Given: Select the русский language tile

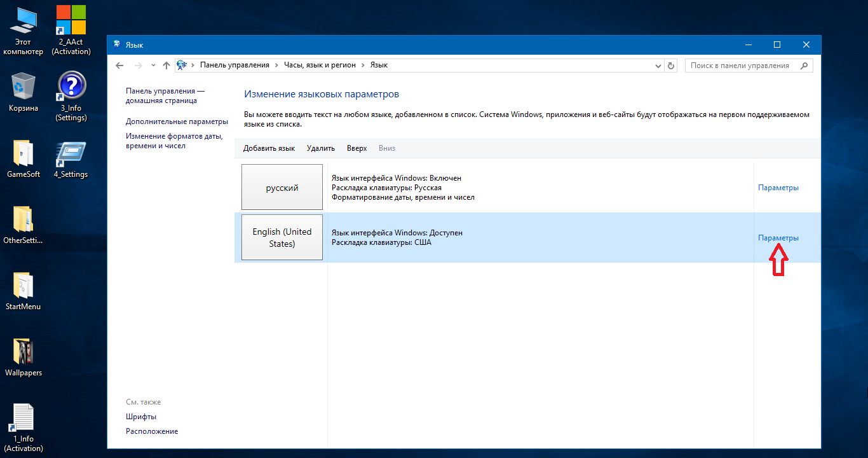Looking at the screenshot, I should (x=282, y=188).
